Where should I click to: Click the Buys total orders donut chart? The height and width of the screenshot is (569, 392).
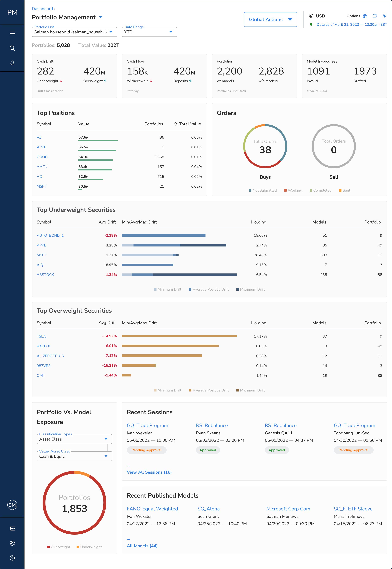pos(265,146)
